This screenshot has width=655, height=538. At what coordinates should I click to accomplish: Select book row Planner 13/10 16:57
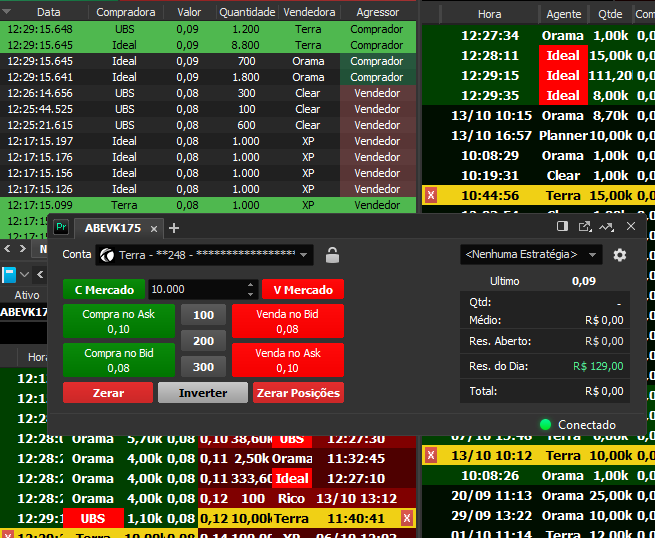538,135
